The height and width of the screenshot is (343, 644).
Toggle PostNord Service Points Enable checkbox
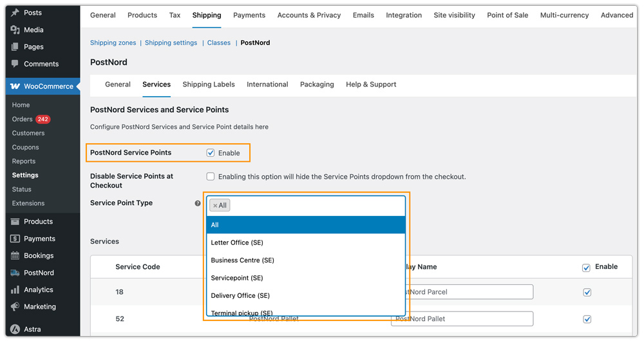point(211,153)
